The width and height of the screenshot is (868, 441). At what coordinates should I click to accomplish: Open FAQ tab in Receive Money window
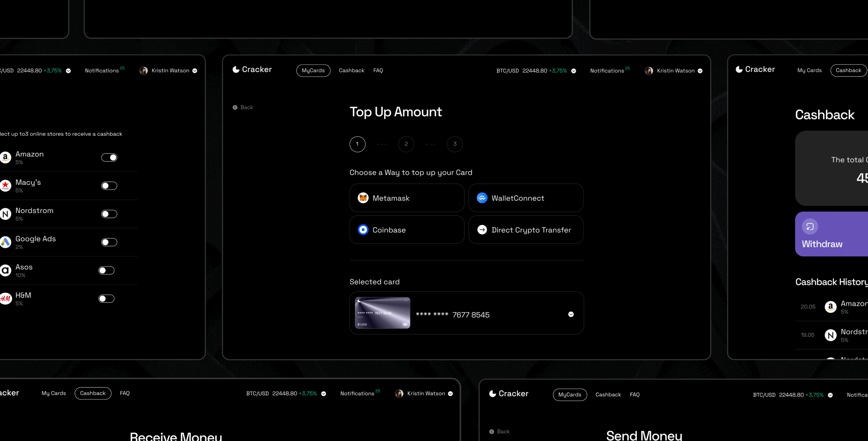(x=125, y=393)
